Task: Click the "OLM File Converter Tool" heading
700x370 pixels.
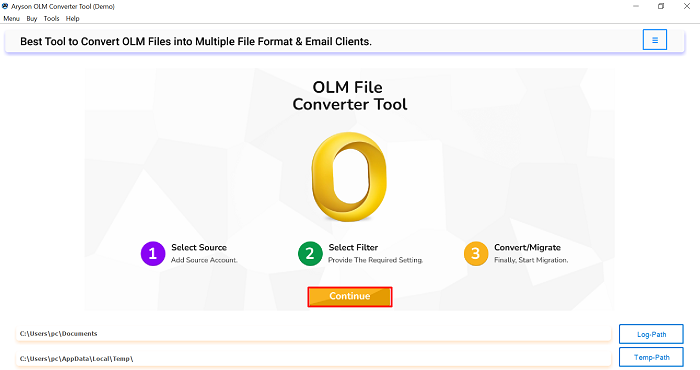Action: pyautogui.click(x=350, y=96)
